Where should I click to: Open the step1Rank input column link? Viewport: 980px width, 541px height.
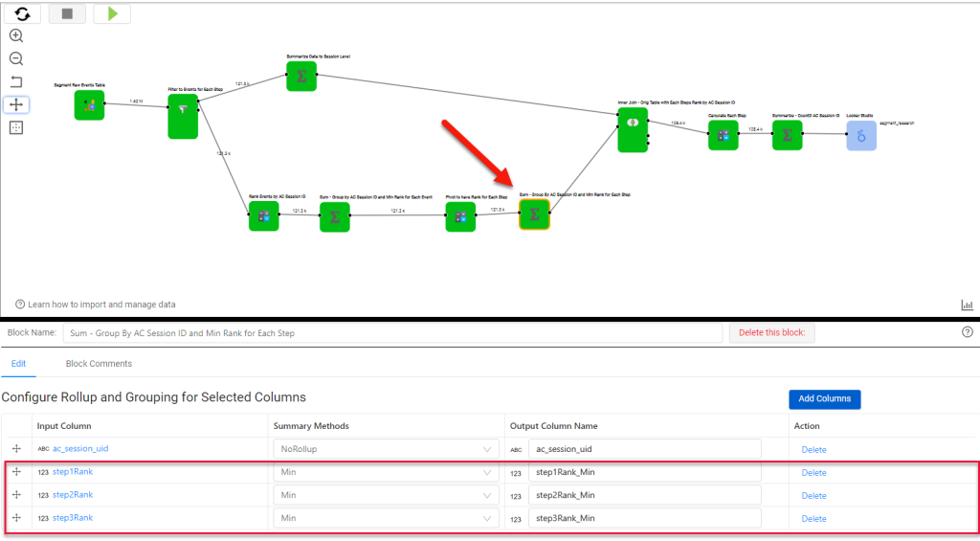[73, 471]
